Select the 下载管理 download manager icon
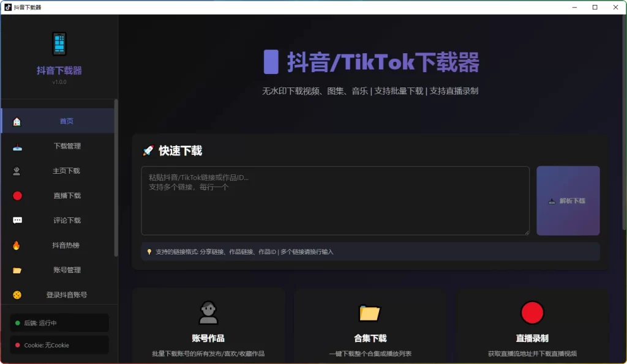The width and height of the screenshot is (627, 364). point(17,146)
